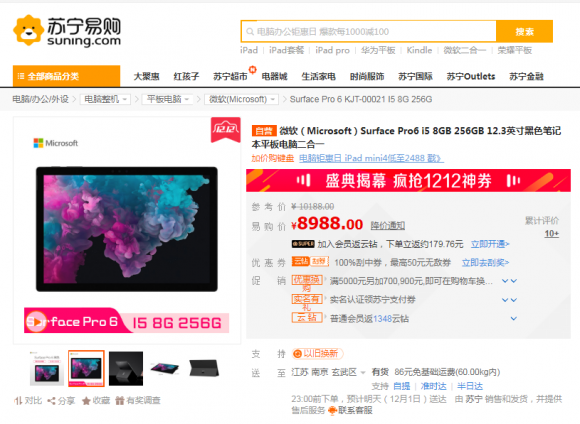Image resolution: width=580 pixels, height=424 pixels.
Task: Click the 电脑/办公/外设 breadcrumb link
Action: coord(40,99)
